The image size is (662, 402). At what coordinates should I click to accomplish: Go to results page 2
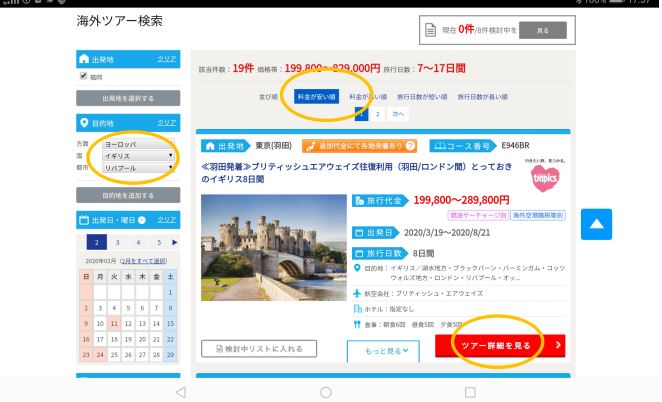(x=377, y=115)
